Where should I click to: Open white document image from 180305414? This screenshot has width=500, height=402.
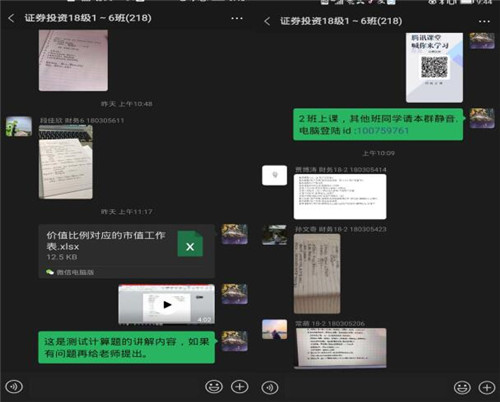click(x=340, y=197)
